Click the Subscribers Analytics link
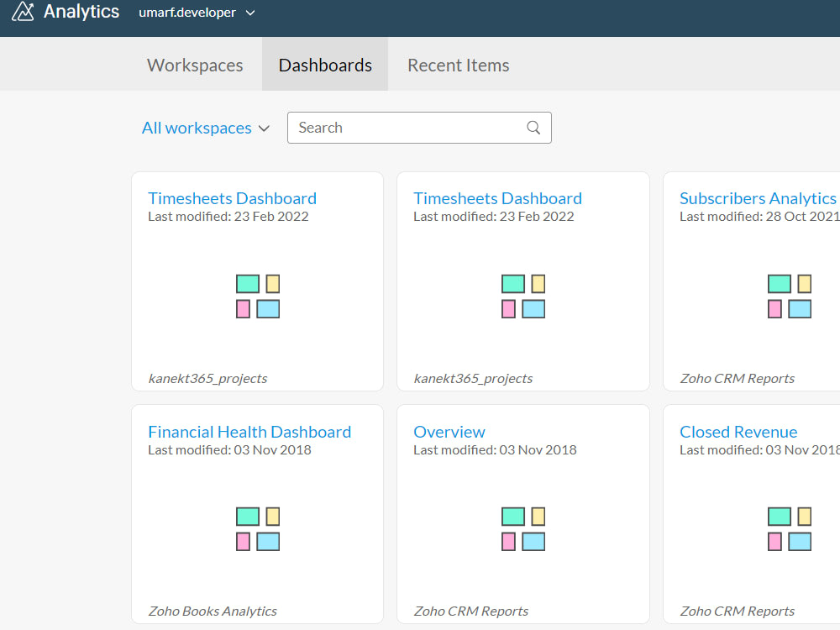 758,198
